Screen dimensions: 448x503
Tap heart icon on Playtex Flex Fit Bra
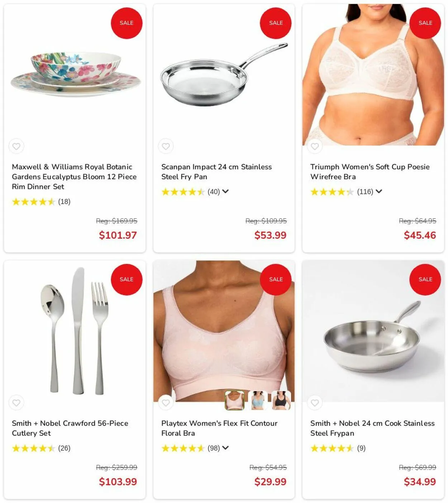click(x=166, y=403)
